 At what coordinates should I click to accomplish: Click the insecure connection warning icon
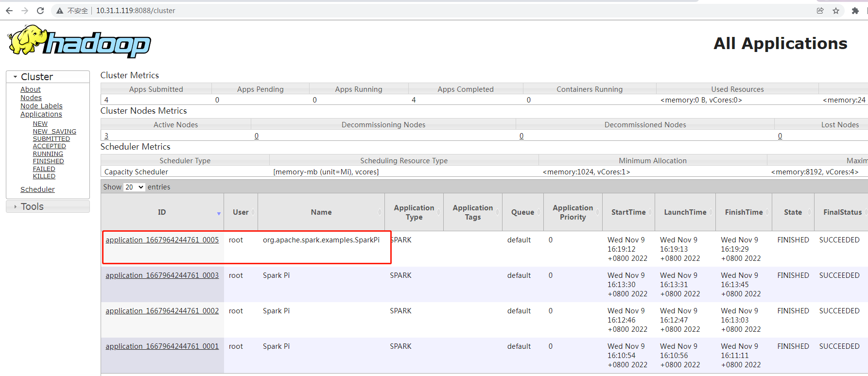coord(60,11)
